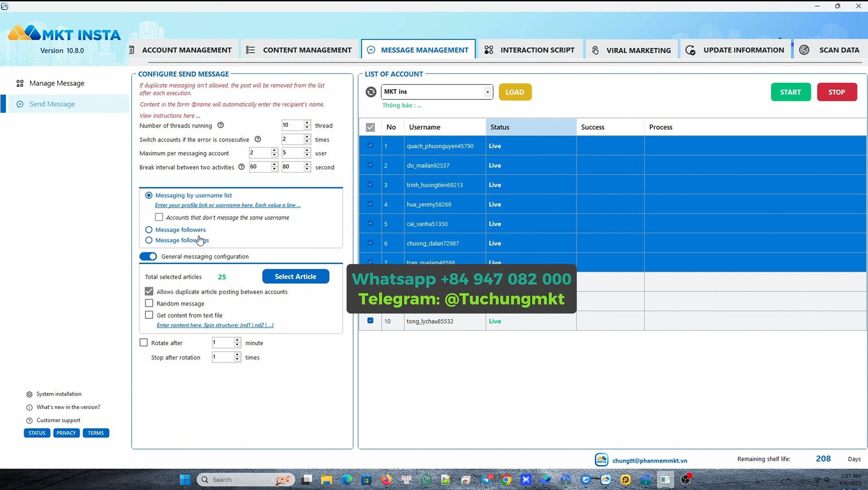868x490 pixels.
Task: Click help icon for Break interval between activities
Action: (241, 167)
